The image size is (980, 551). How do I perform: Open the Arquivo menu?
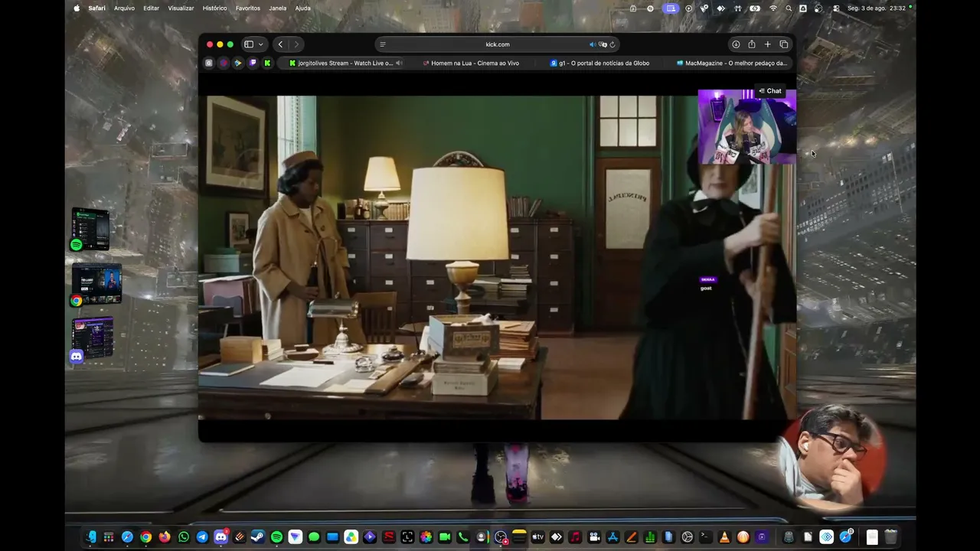click(x=124, y=8)
